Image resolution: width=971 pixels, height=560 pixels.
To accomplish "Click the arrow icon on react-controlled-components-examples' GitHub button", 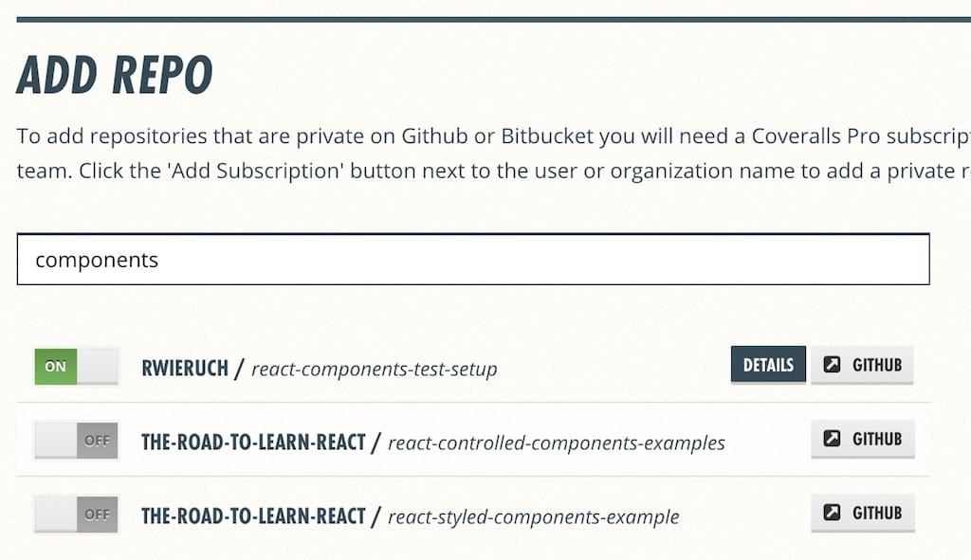I will (x=832, y=439).
